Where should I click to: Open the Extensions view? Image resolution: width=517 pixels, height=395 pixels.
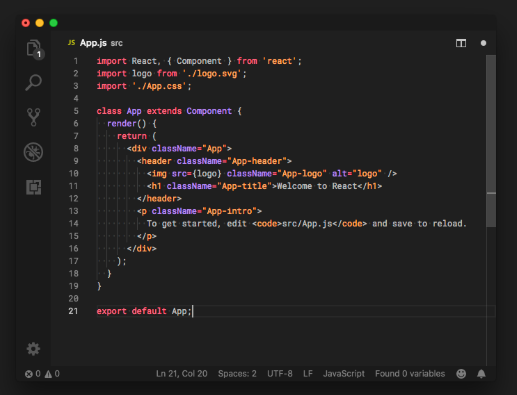tap(34, 187)
